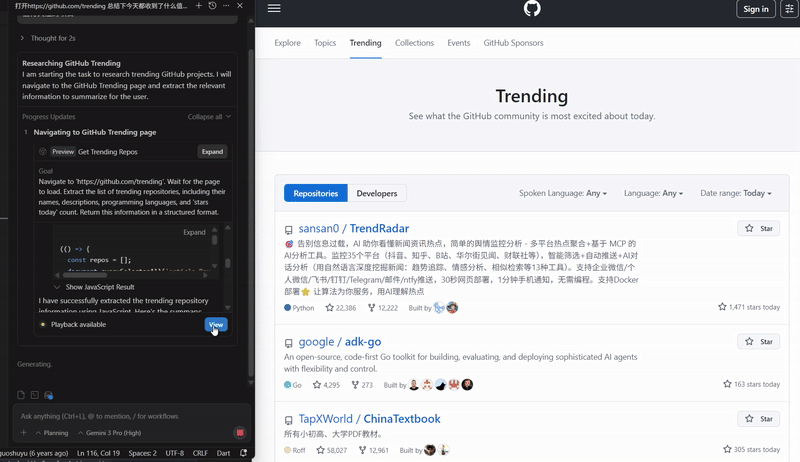Start a new agent conversation with plus icon
Image resolution: width=800 pixels, height=462 pixels.
tap(199, 6)
